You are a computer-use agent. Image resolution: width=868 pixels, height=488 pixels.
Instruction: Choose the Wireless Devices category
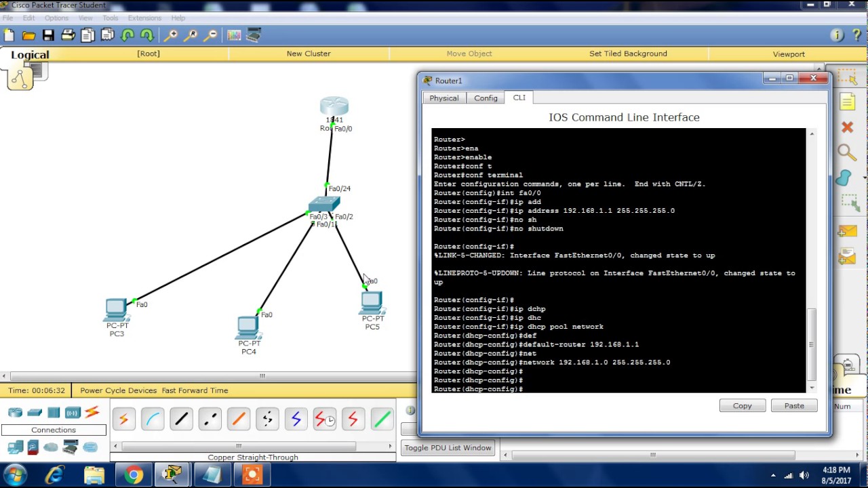click(73, 412)
